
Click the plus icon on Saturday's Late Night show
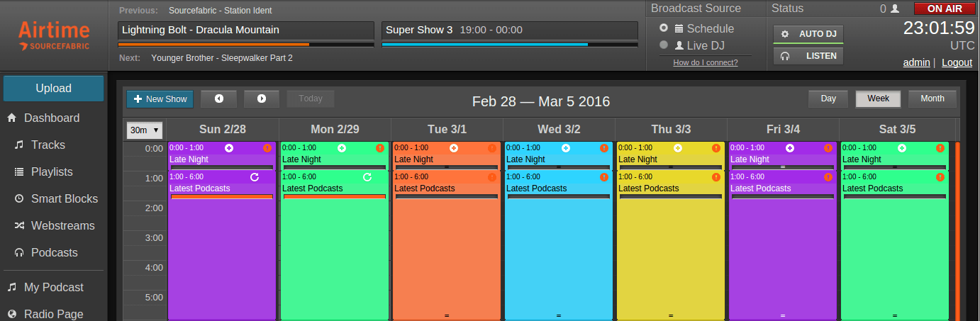[902, 148]
